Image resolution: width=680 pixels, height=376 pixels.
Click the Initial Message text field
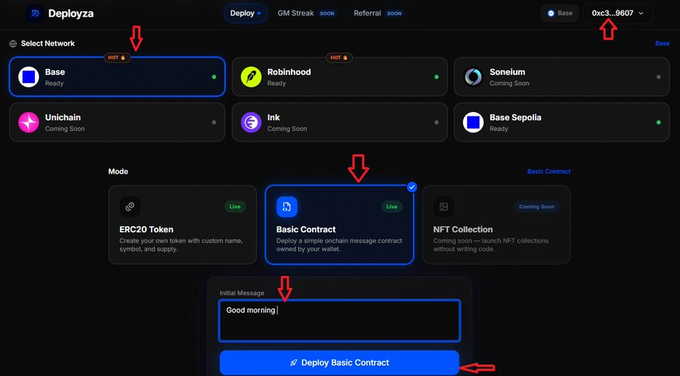340,320
